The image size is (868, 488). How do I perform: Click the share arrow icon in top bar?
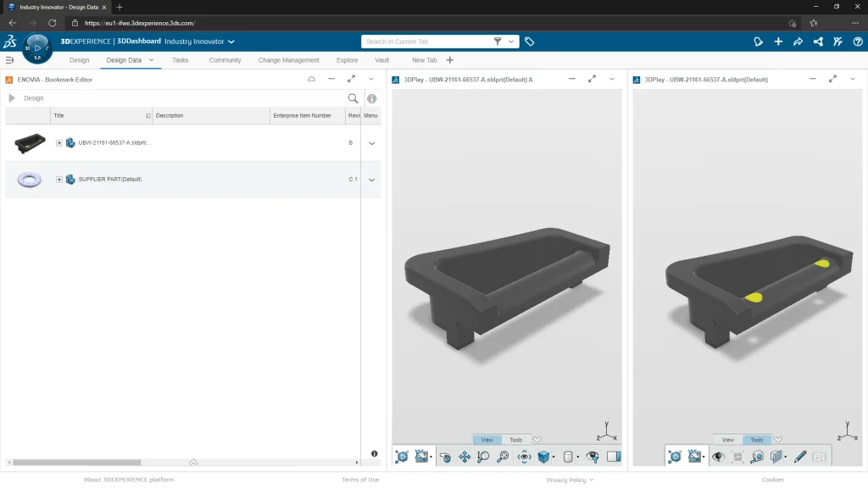pyautogui.click(x=798, y=42)
